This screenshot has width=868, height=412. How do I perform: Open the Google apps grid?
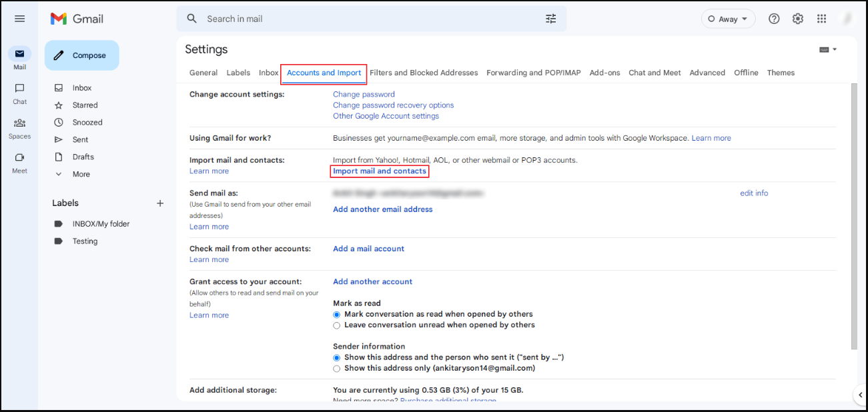pyautogui.click(x=822, y=19)
